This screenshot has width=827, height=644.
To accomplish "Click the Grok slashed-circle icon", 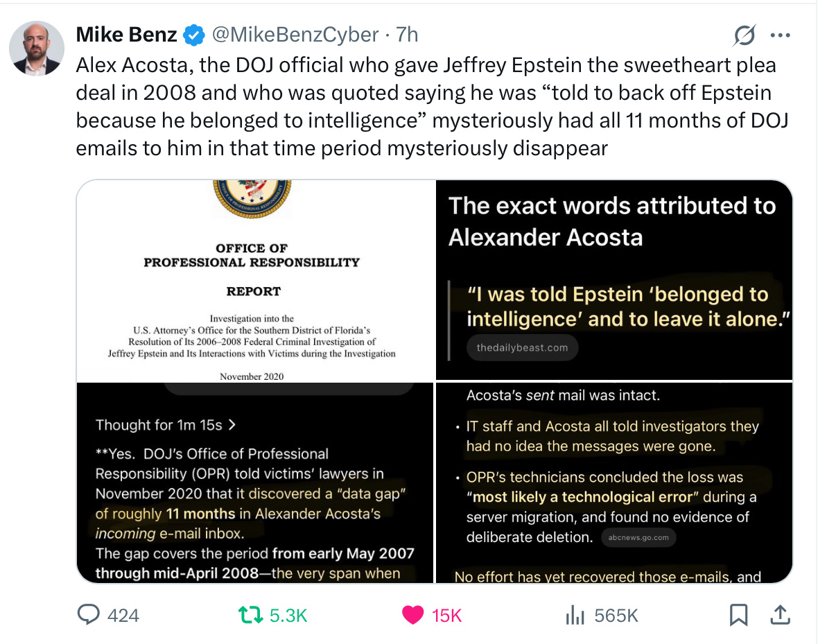I will click(745, 35).
